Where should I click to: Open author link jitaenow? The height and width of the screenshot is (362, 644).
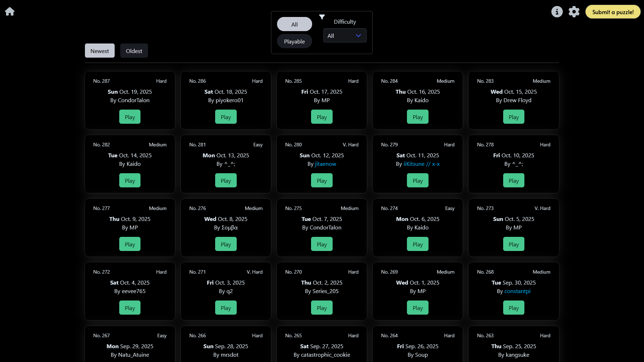click(x=325, y=164)
